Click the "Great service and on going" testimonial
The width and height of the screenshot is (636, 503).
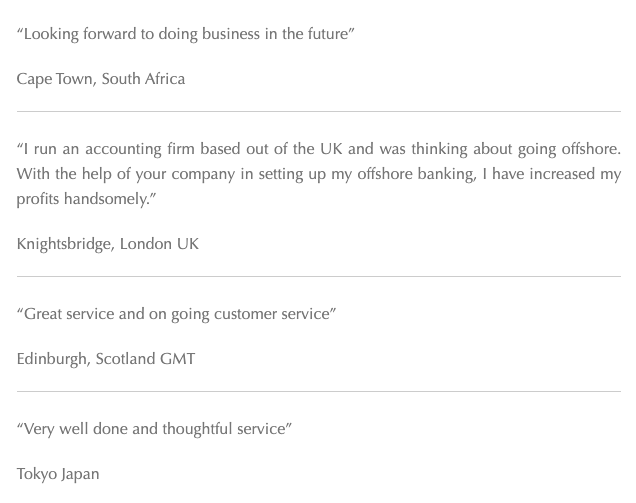[120, 314]
